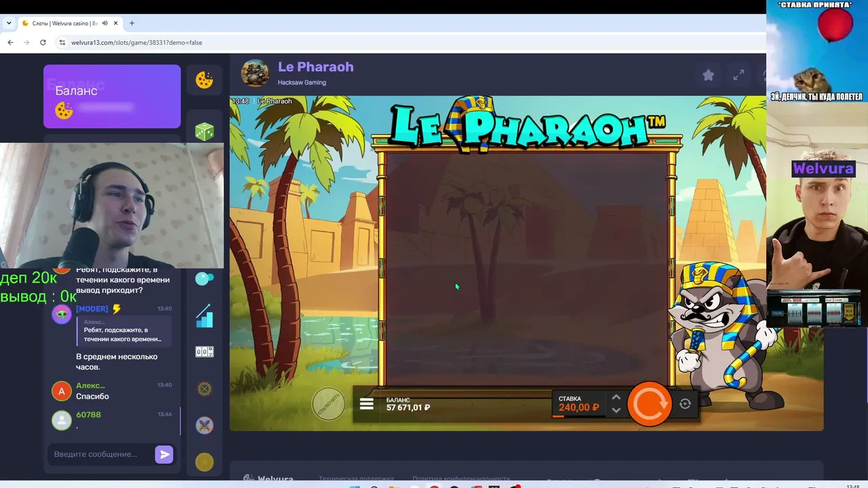Spin the reels with the orange button
Image resolution: width=868 pixels, height=488 pixels.
pos(649,404)
